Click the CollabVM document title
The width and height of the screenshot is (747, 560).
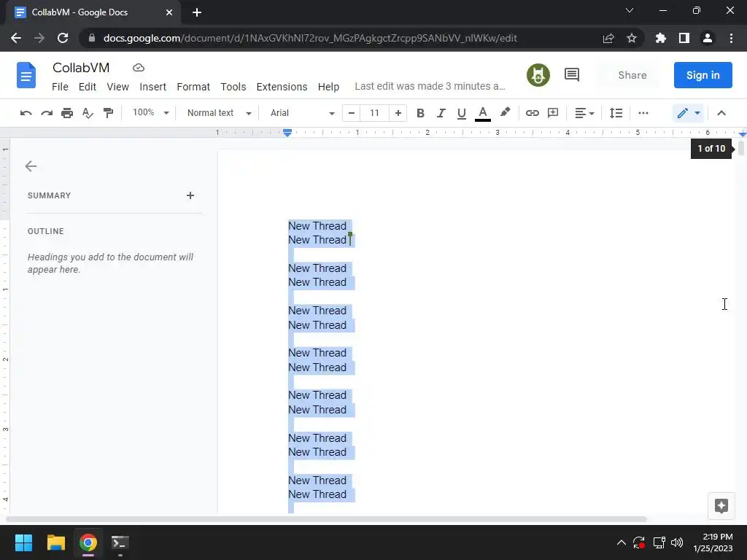point(81,68)
